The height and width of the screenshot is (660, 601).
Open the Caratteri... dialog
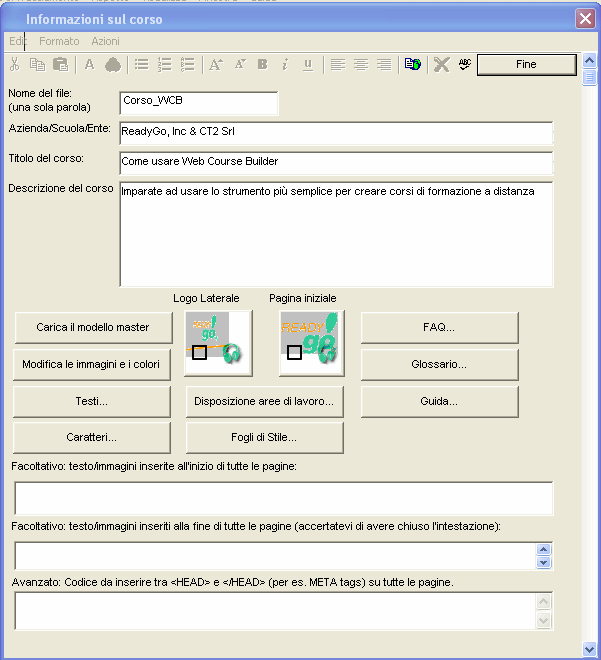[91, 437]
